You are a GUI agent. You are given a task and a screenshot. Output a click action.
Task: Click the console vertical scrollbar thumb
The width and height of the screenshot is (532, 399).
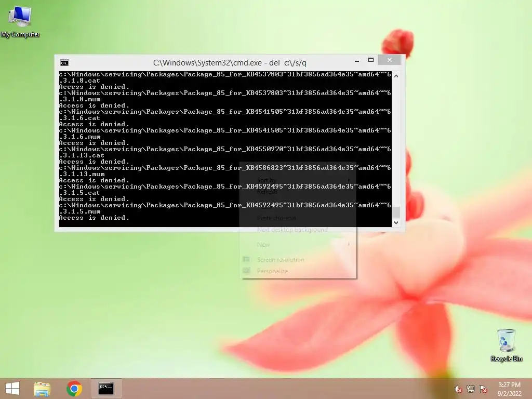point(396,212)
